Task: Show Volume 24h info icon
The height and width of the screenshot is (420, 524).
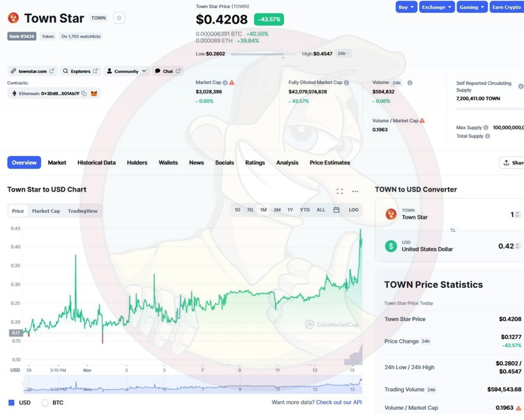Action: (x=410, y=83)
